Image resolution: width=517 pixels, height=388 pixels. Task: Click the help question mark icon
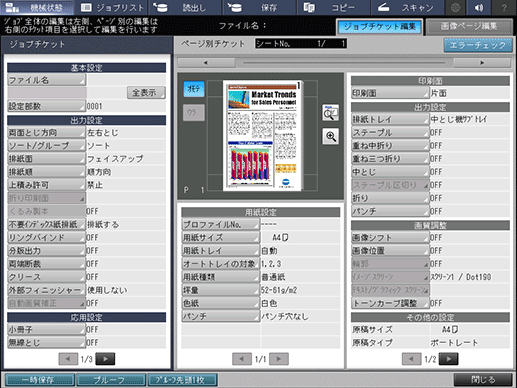[x=504, y=7]
